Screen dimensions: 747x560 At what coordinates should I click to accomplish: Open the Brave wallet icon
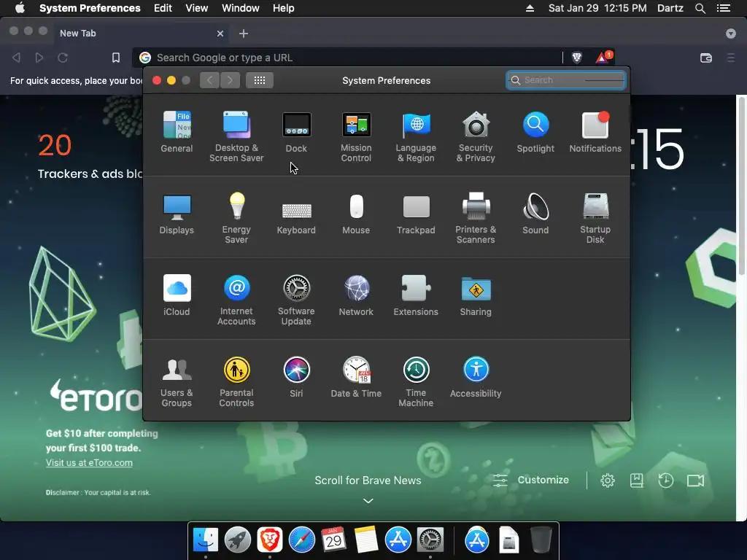tap(706, 58)
